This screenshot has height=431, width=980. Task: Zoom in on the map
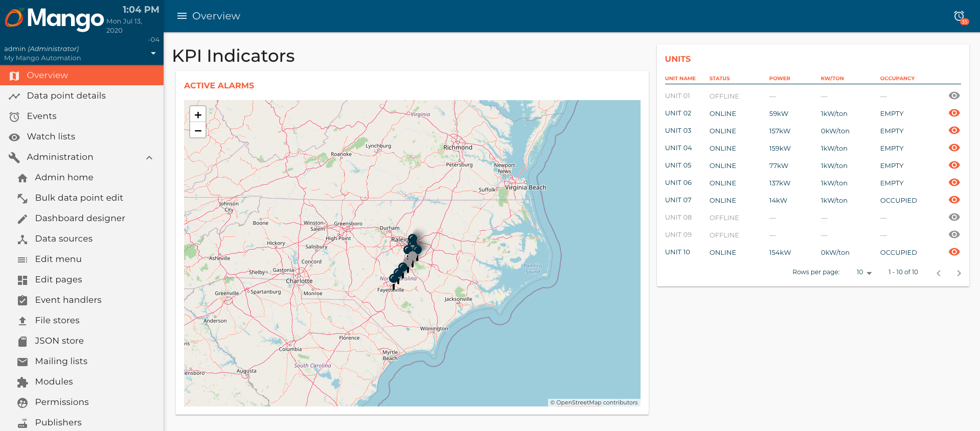(x=198, y=115)
